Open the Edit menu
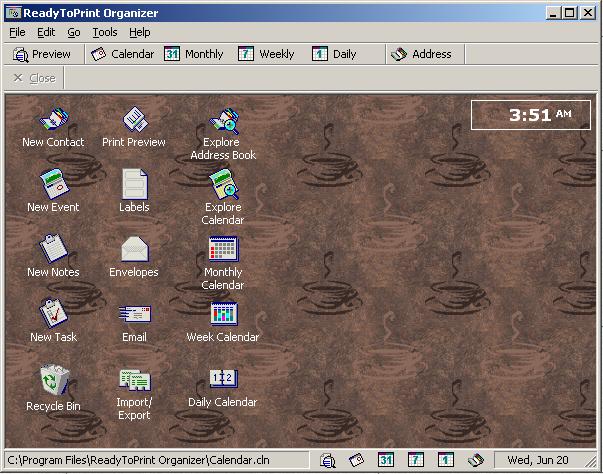This screenshot has width=603, height=474. pos(46,33)
